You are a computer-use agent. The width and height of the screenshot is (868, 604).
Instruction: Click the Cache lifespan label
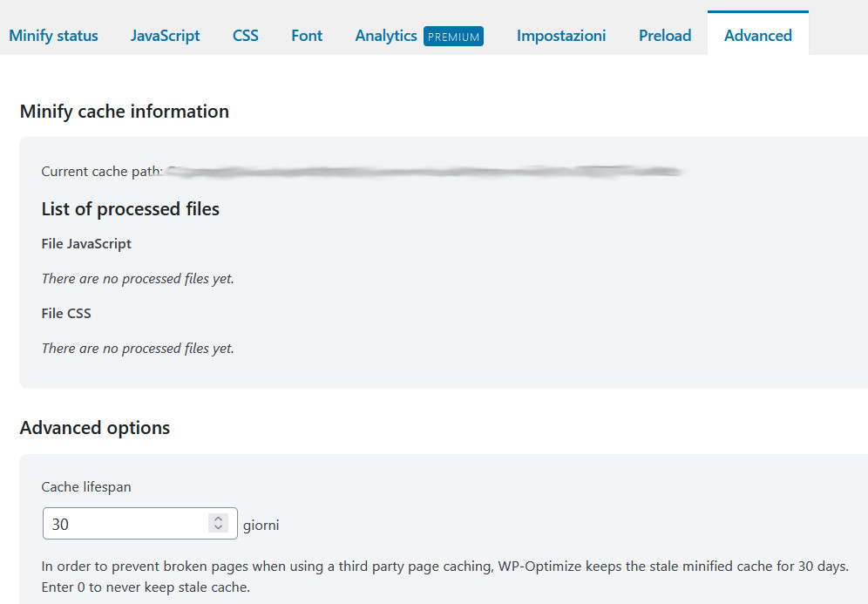[86, 486]
